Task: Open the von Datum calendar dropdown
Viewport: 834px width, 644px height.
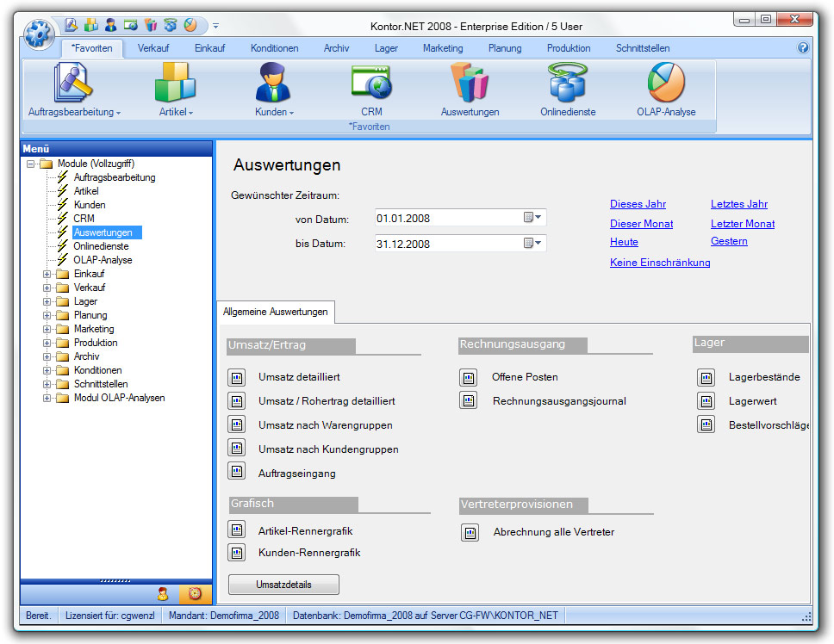Action: pyautogui.click(x=533, y=218)
